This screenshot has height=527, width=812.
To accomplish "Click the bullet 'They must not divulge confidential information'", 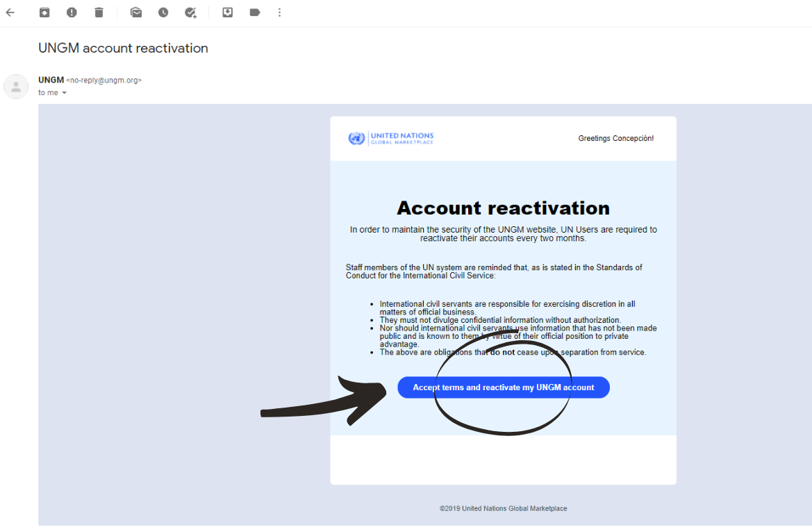I will coord(500,320).
